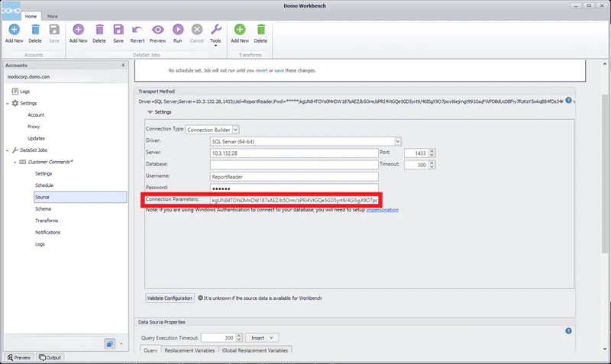This screenshot has height=364, width=611.
Task: Open the impersonation link
Action: pos(383,210)
